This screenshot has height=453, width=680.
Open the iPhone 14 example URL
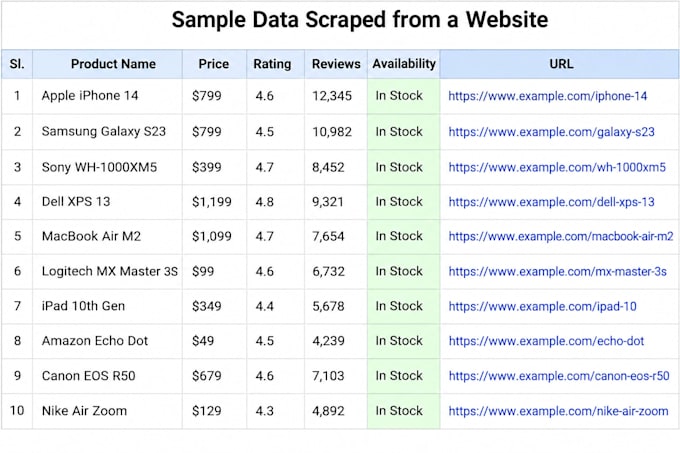pos(547,96)
